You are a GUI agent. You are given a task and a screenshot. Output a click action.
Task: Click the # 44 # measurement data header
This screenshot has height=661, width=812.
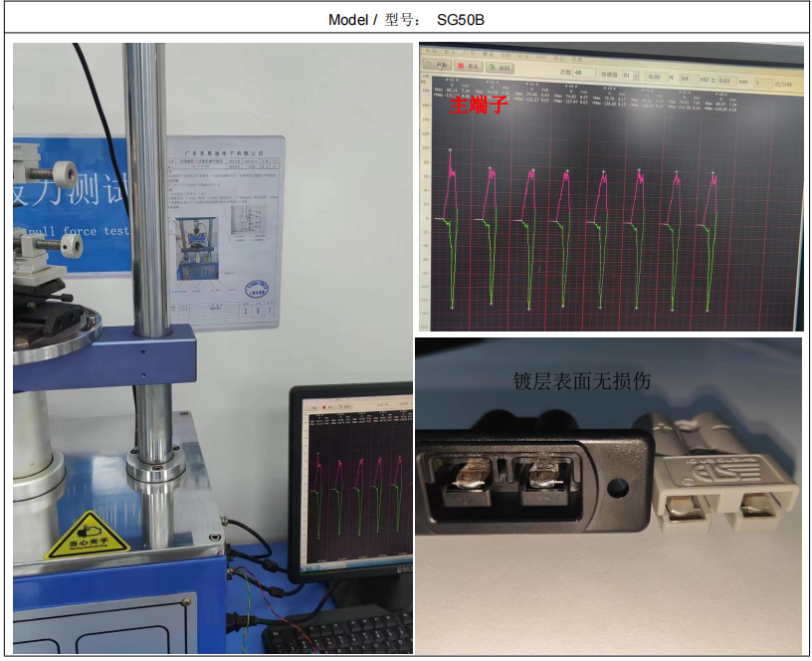point(571,86)
